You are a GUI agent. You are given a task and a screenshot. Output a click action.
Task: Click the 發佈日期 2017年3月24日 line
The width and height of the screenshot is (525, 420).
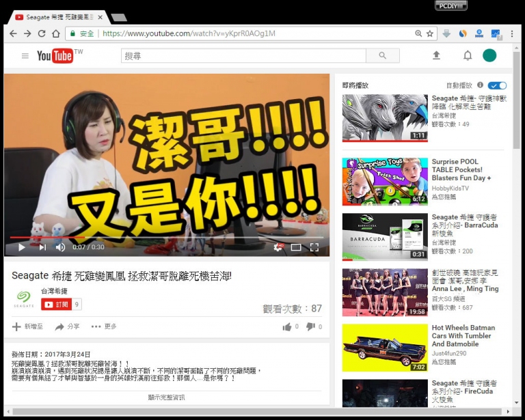(x=51, y=354)
